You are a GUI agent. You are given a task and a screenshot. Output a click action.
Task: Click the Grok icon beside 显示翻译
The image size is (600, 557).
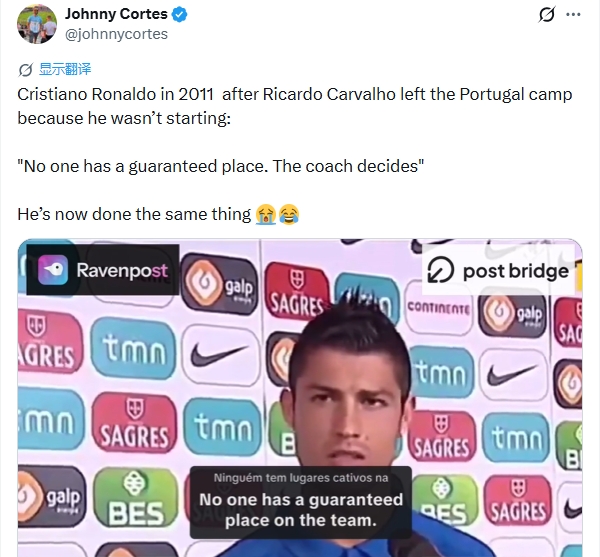pyautogui.click(x=26, y=70)
